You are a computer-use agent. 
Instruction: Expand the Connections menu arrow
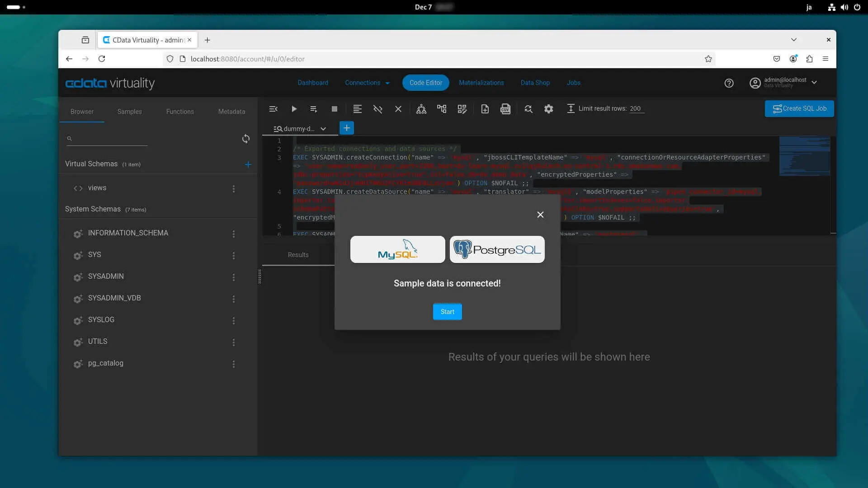(x=387, y=83)
